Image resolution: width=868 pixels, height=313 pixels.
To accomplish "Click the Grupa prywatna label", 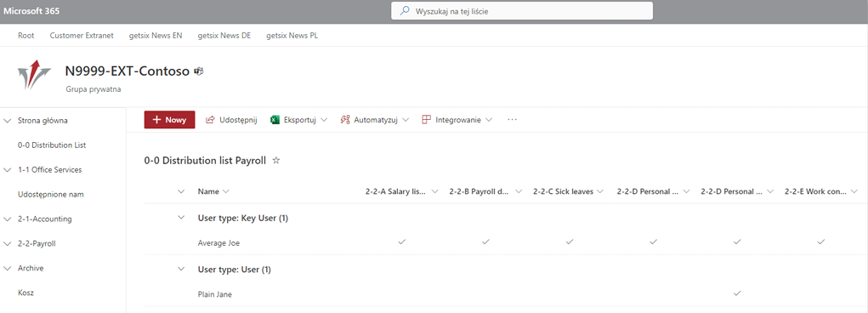I will coord(93,88).
